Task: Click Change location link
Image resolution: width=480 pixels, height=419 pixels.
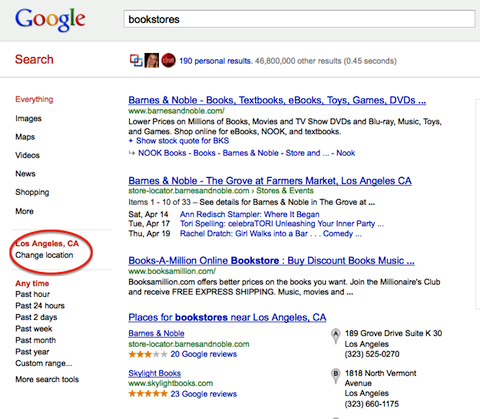Action: pos(44,255)
